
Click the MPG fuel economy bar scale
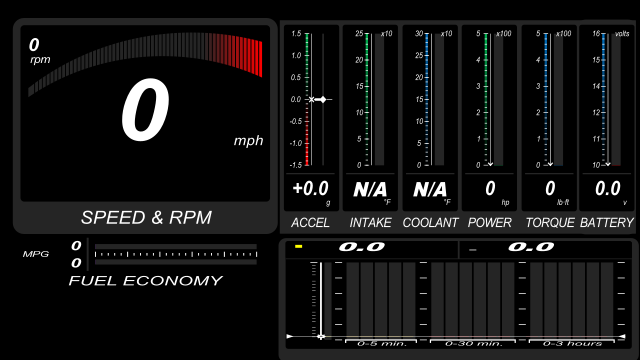(x=176, y=254)
